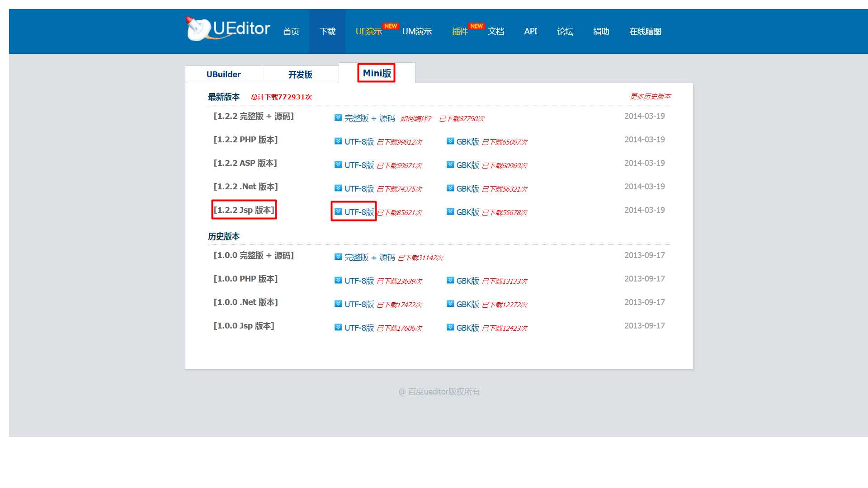Open the 文档 navigation item
The width and height of the screenshot is (868, 488).
(496, 32)
